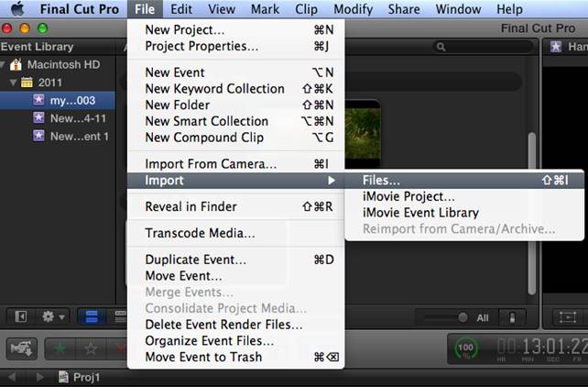Open the Import submenu item
The image size is (588, 387).
pos(236,181)
